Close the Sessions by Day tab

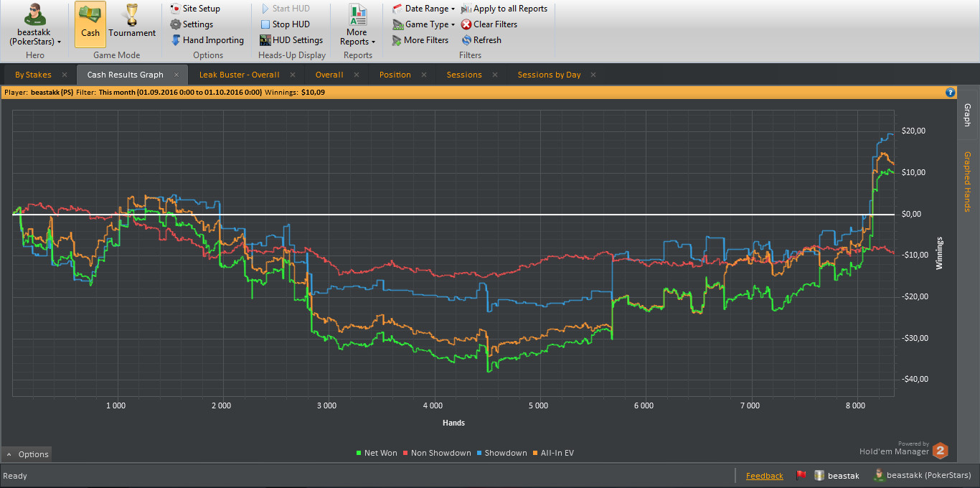tap(594, 75)
